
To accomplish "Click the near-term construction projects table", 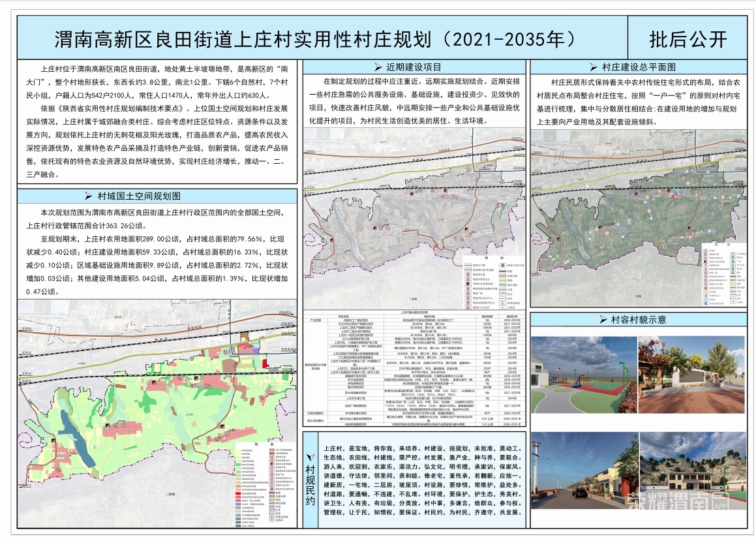I will (415, 369).
